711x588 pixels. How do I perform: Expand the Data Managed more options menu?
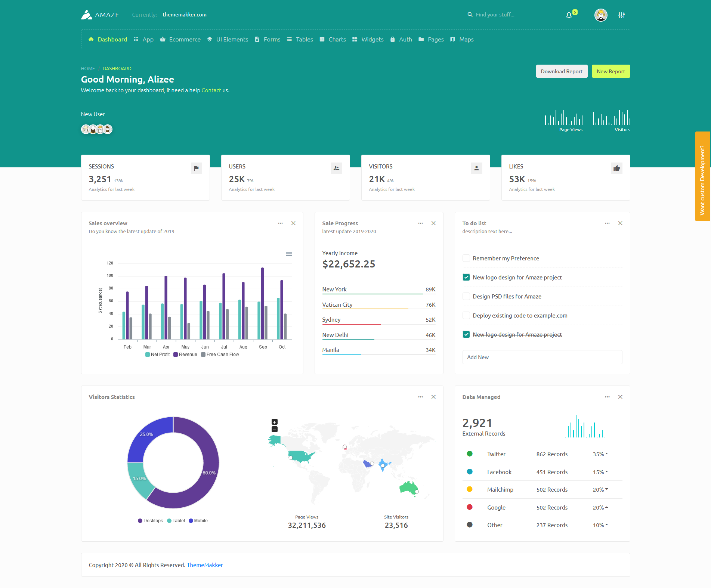[607, 397]
